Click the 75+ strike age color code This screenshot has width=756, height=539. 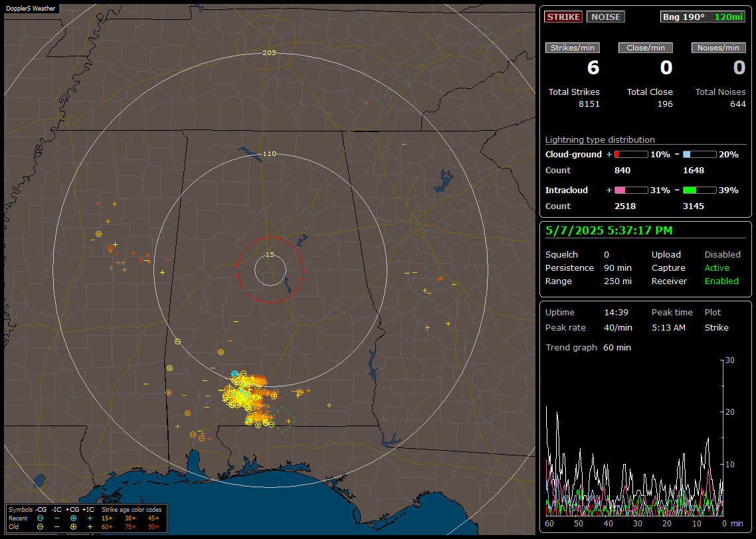pos(130,527)
